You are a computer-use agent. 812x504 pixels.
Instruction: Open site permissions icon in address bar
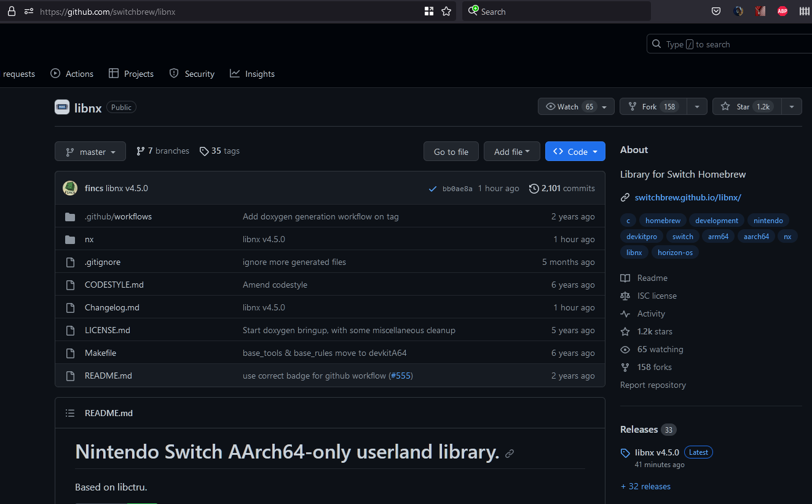point(29,12)
